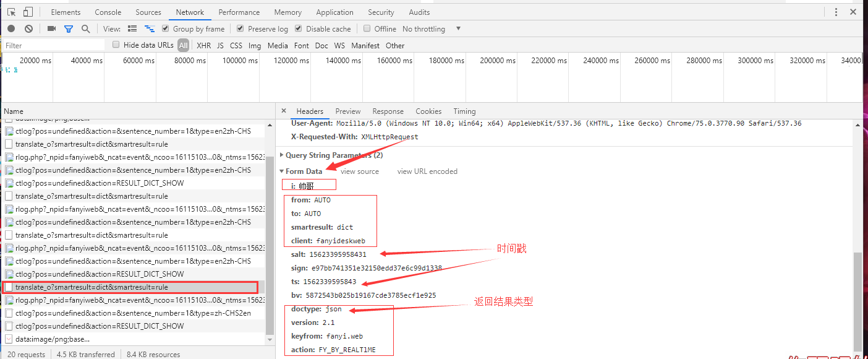Viewport: 868px width, 359px height.
Task: Click the salt value 15623395958431
Action: click(338, 254)
